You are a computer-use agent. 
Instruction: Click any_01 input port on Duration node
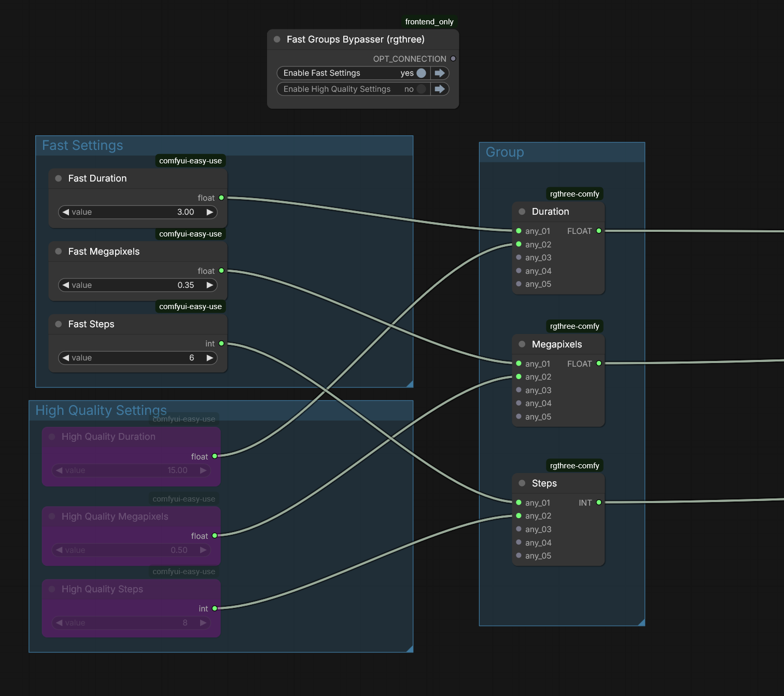pyautogui.click(x=519, y=231)
